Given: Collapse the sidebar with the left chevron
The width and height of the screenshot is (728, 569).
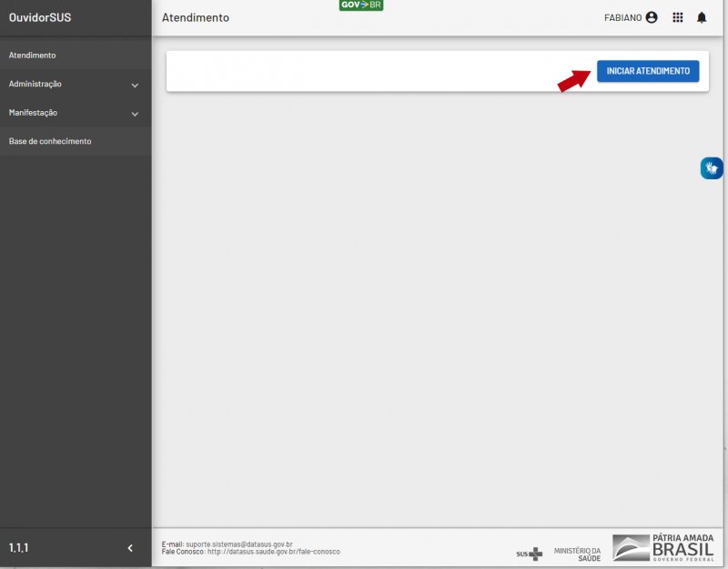Looking at the screenshot, I should coord(130,548).
